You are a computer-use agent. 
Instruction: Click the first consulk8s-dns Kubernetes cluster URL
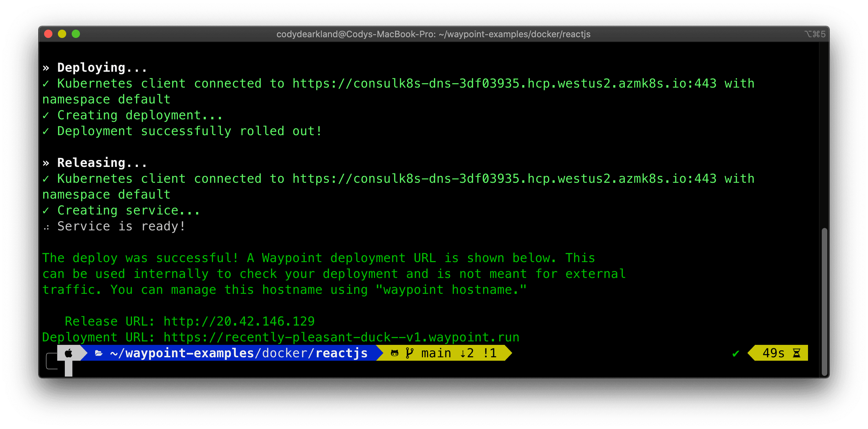[504, 84]
